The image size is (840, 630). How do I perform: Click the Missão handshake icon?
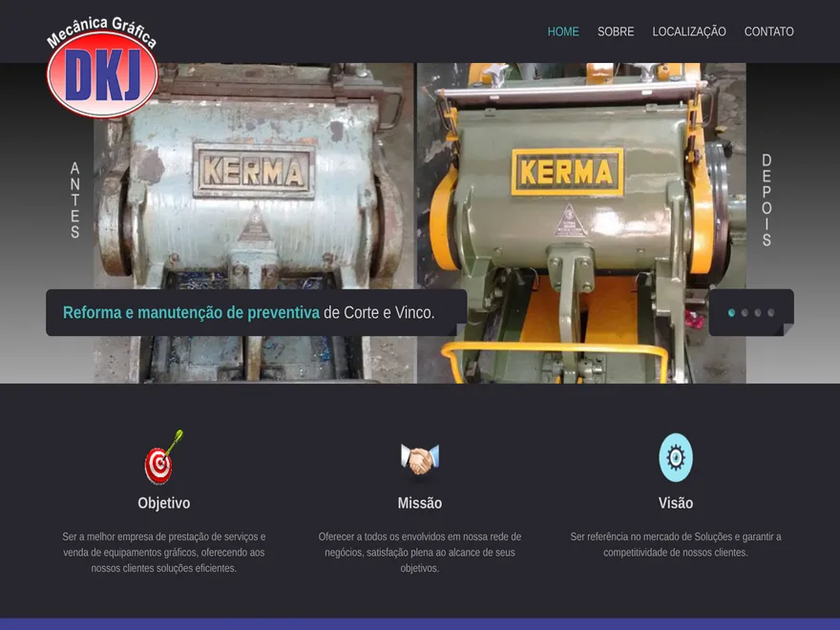coord(420,459)
